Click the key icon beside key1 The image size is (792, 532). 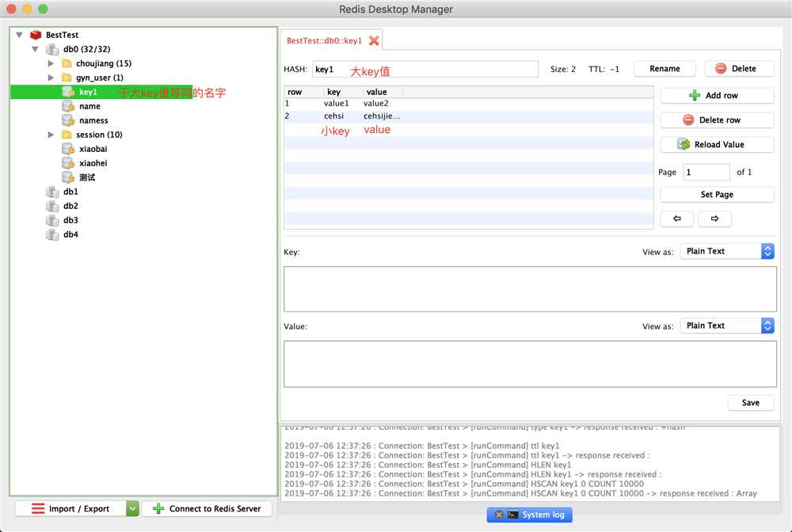68,92
